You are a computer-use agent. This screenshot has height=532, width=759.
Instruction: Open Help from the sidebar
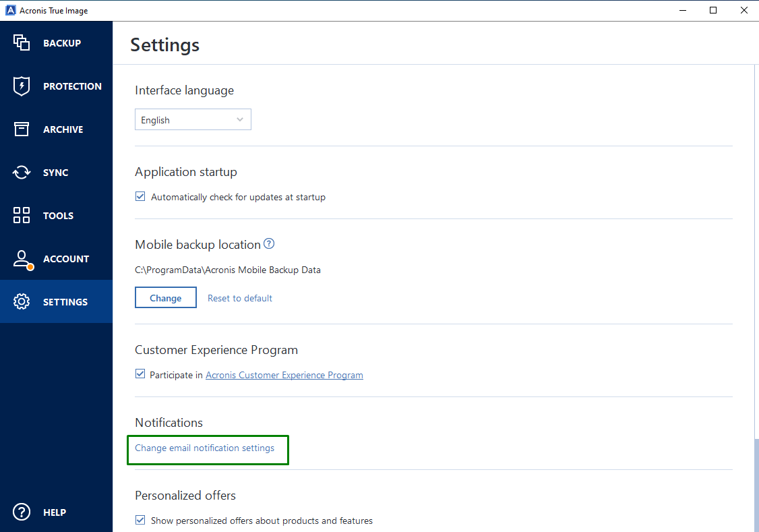[21, 512]
